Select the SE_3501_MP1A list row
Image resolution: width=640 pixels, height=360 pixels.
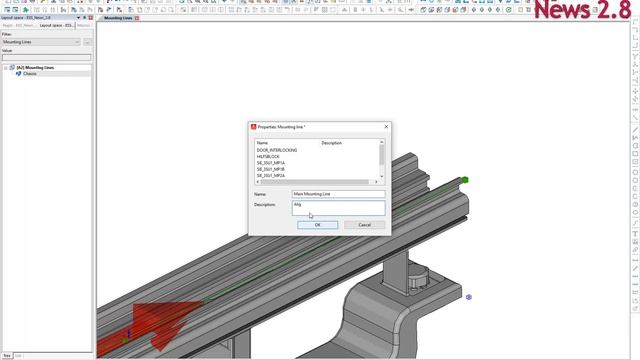coord(271,163)
